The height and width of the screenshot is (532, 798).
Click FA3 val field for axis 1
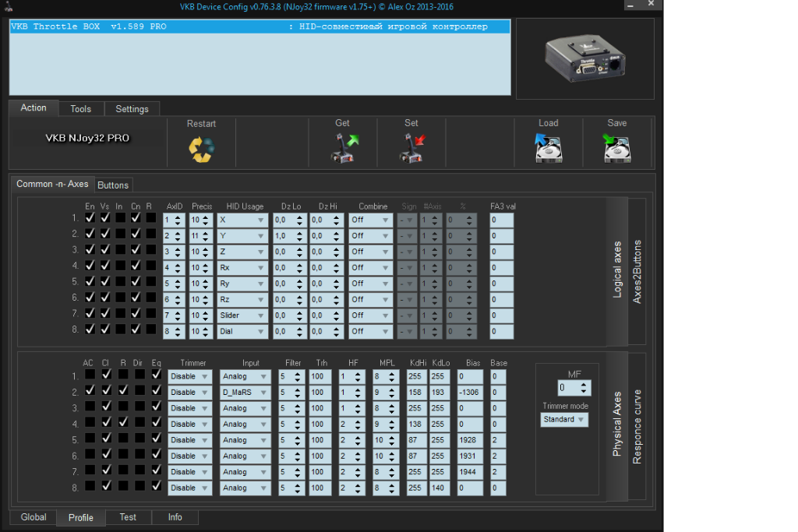point(502,220)
